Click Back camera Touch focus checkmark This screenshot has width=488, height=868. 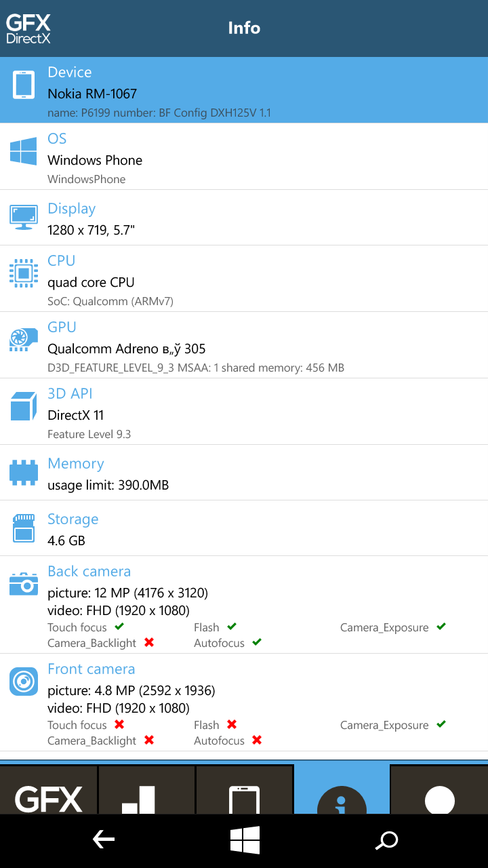(x=119, y=627)
